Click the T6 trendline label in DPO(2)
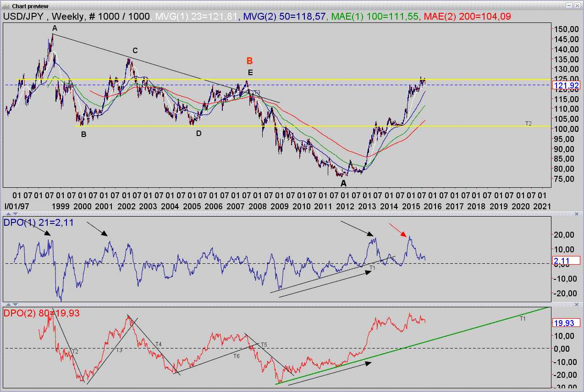The image size is (584, 392). (236, 356)
